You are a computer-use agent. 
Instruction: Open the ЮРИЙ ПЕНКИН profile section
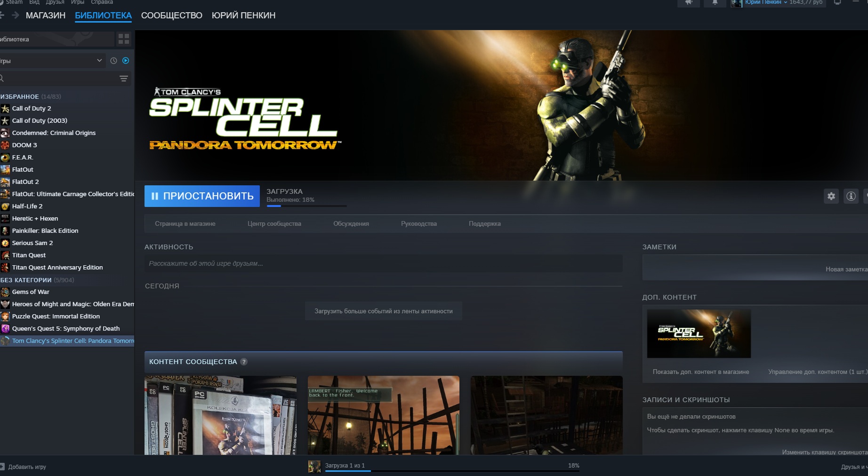click(x=243, y=16)
